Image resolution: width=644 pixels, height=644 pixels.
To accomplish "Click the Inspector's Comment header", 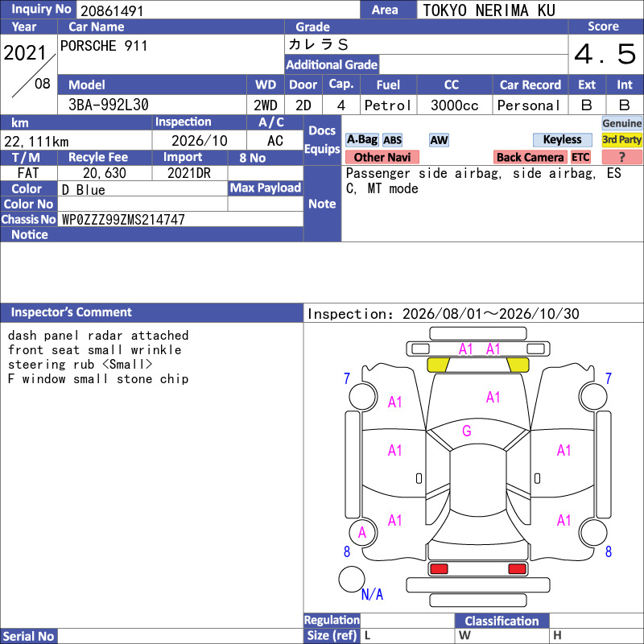I will [x=151, y=312].
